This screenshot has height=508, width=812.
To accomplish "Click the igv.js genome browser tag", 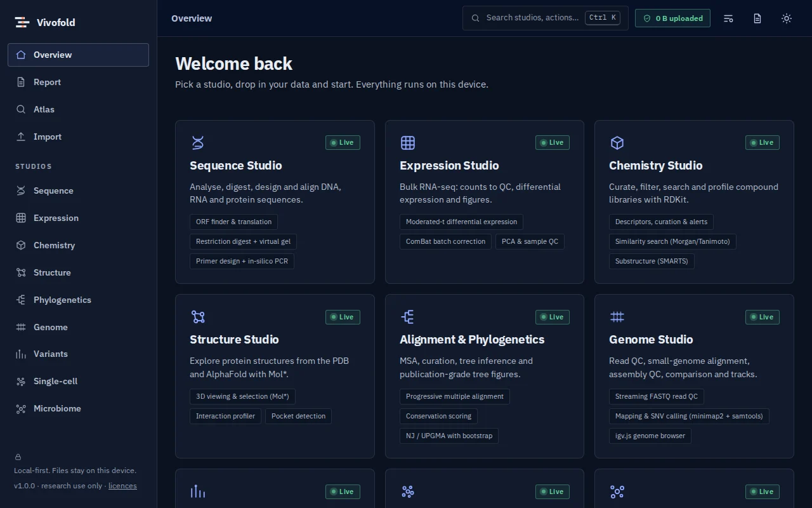I will [x=650, y=436].
